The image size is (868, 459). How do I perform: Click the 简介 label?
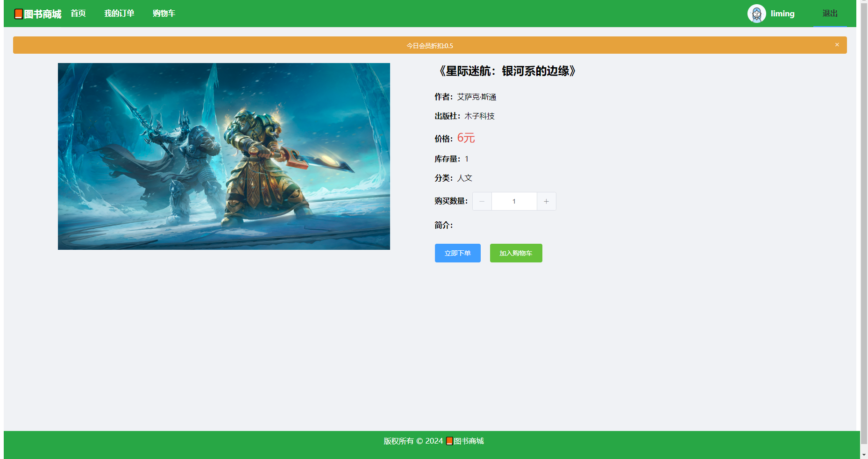(444, 225)
